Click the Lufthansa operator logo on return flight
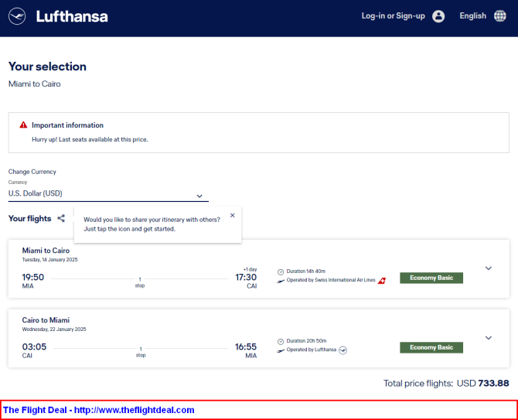518x420 pixels. pos(343,350)
